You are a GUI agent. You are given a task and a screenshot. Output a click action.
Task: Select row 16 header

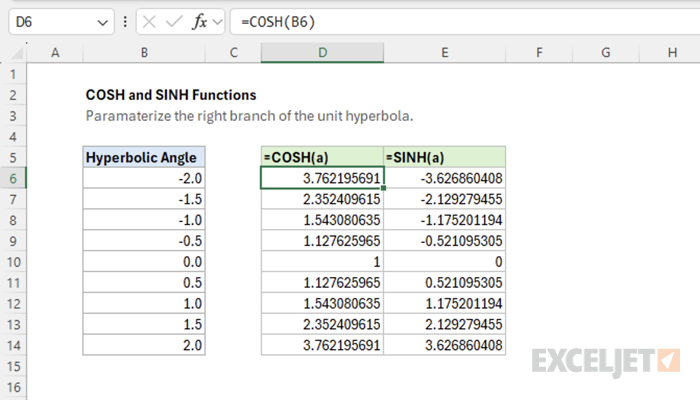(13, 388)
